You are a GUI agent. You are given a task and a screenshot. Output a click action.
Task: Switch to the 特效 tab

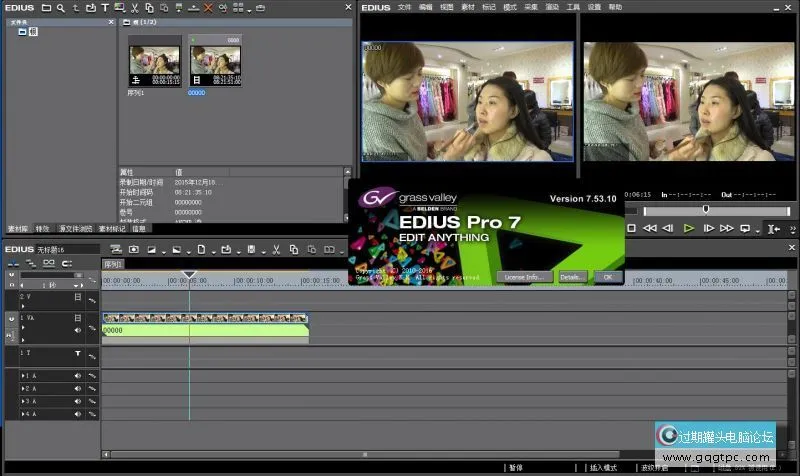pos(42,229)
